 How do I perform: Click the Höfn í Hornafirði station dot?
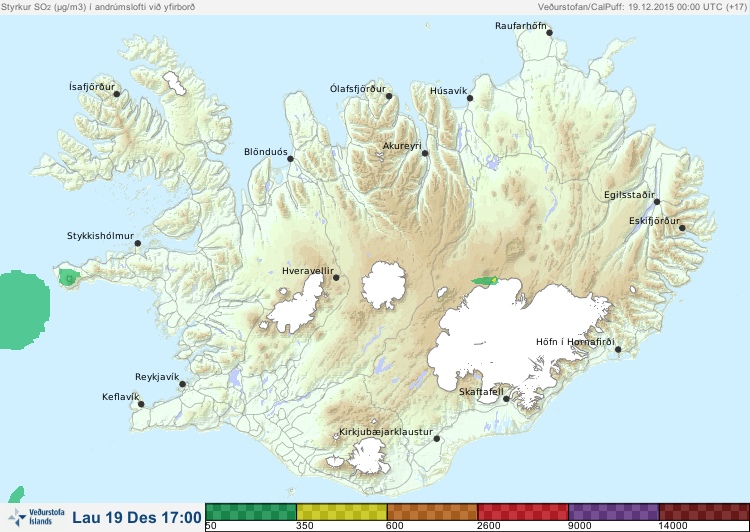coord(618,350)
